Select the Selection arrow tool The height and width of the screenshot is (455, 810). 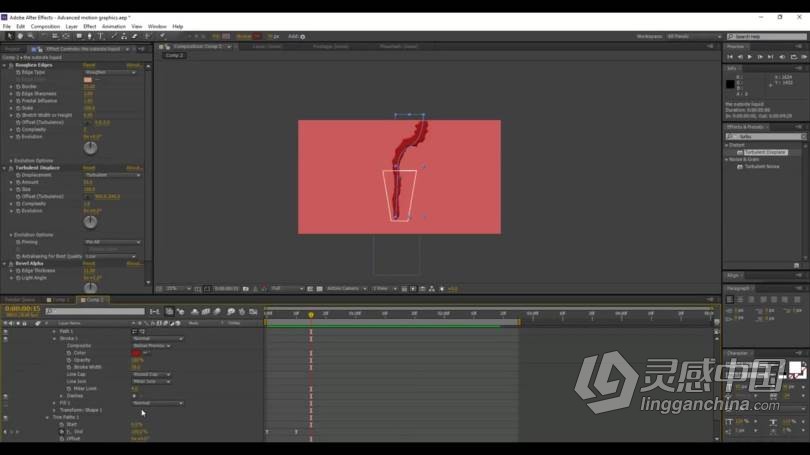click(8, 36)
